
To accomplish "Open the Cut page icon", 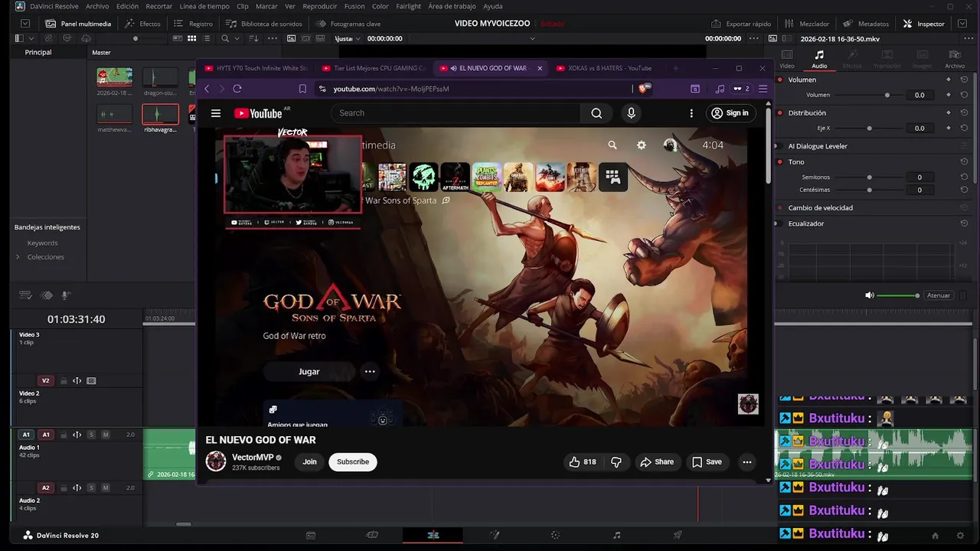I will [372, 535].
